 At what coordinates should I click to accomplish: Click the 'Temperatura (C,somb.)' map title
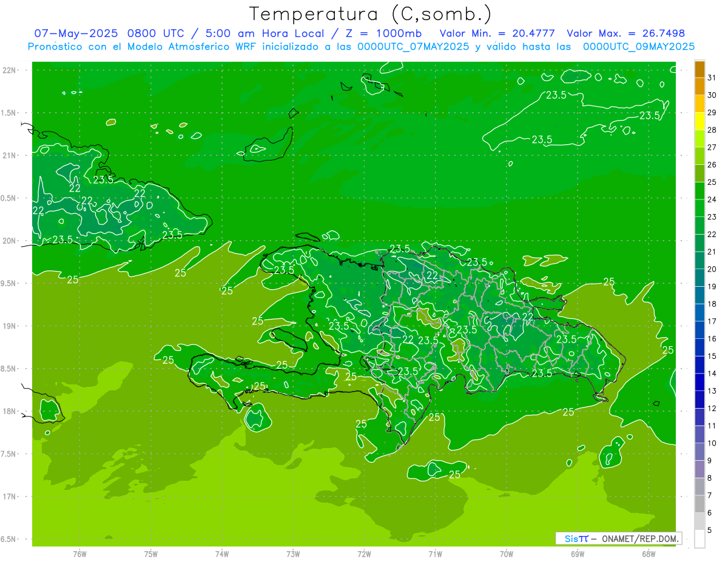click(x=370, y=14)
